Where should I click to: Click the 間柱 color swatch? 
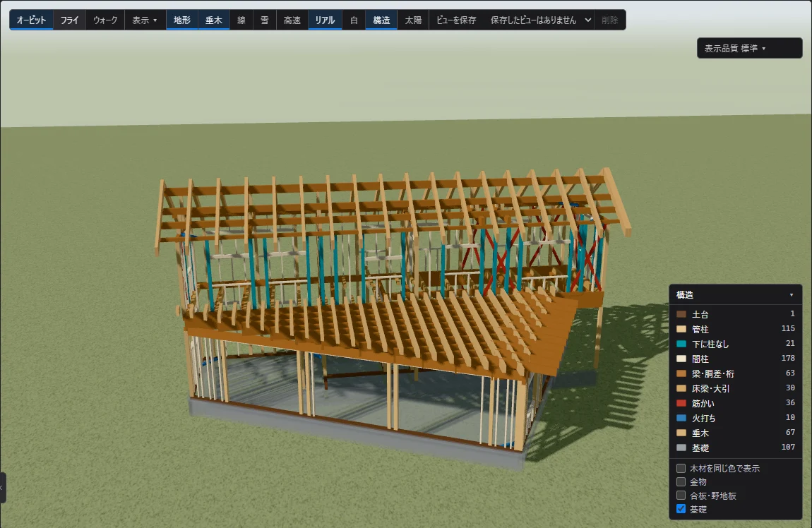[x=681, y=359]
